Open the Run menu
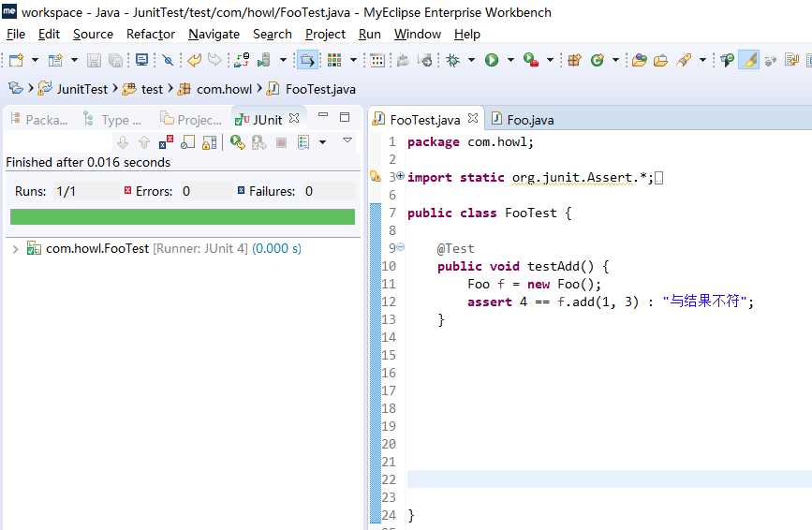812x530 pixels. click(x=369, y=34)
